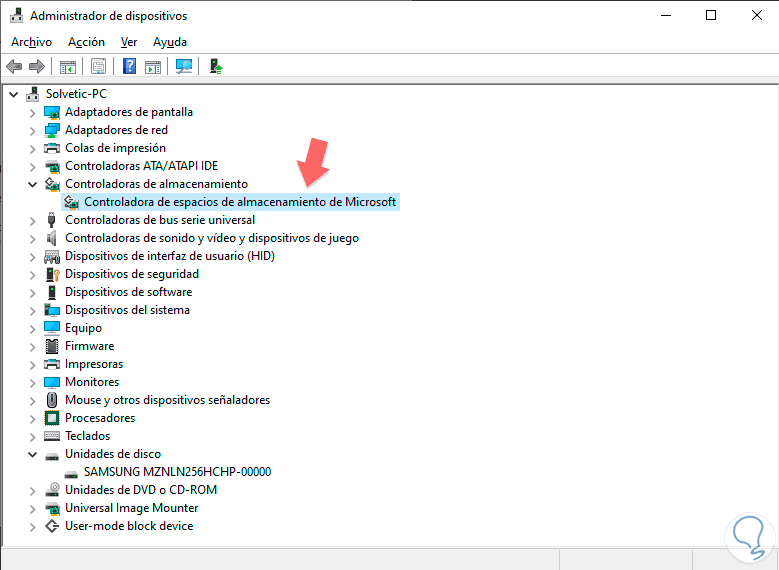
Task: Scan for hardware changes monitor icon
Action: pyautogui.click(x=184, y=66)
